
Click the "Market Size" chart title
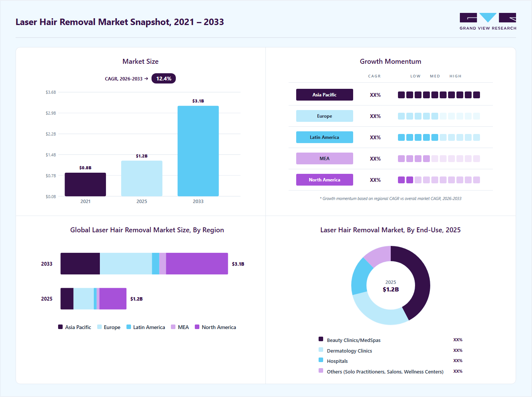point(140,61)
